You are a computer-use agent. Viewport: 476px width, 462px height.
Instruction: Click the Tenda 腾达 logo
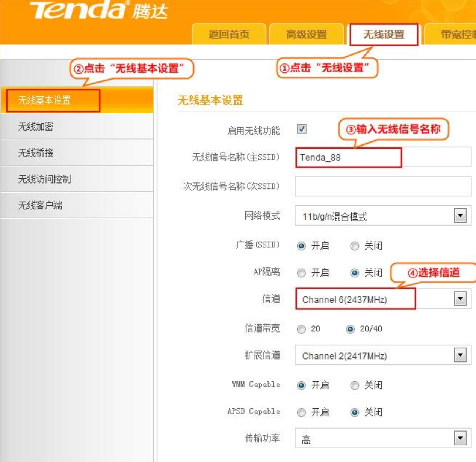[x=99, y=10]
